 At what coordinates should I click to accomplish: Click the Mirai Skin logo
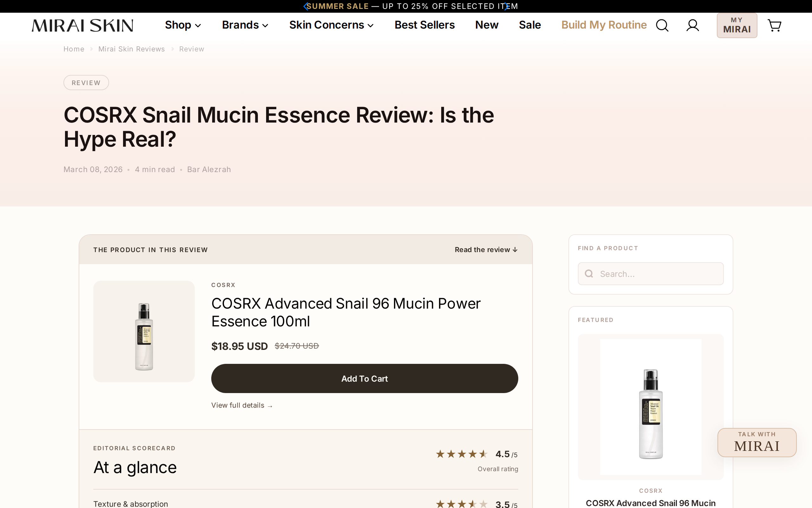[x=82, y=25]
